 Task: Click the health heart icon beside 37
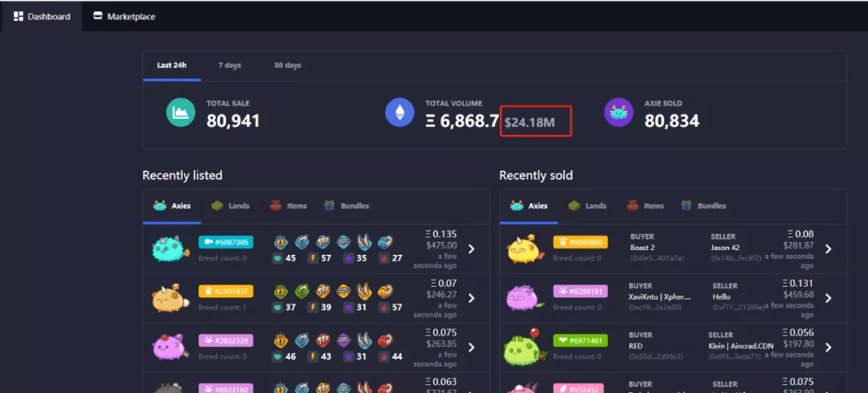point(277,307)
